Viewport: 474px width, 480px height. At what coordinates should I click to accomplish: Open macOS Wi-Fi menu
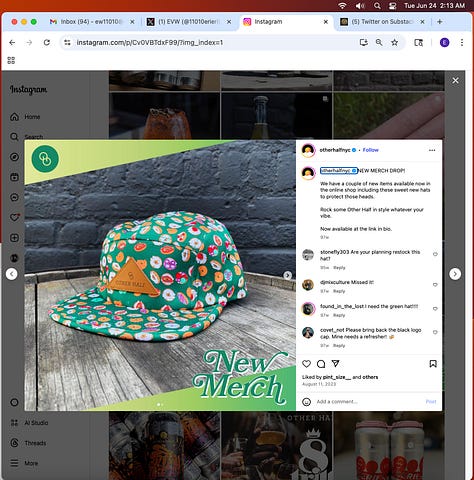pos(342,6)
